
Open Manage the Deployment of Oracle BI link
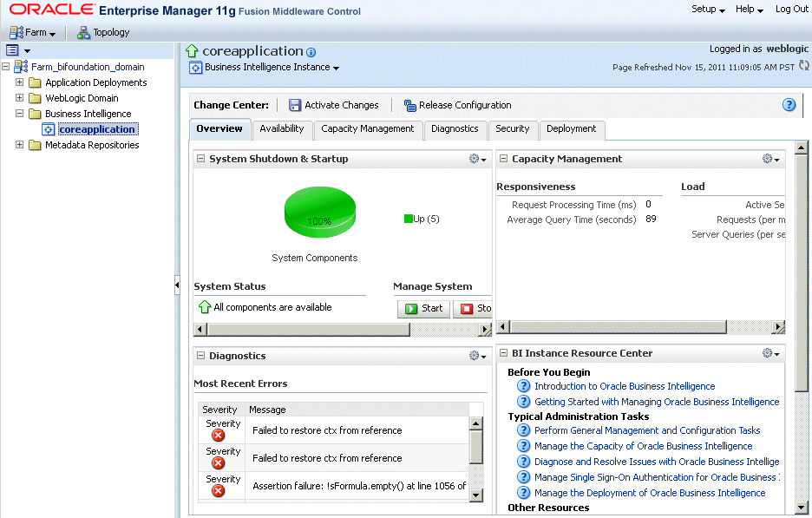(650, 493)
